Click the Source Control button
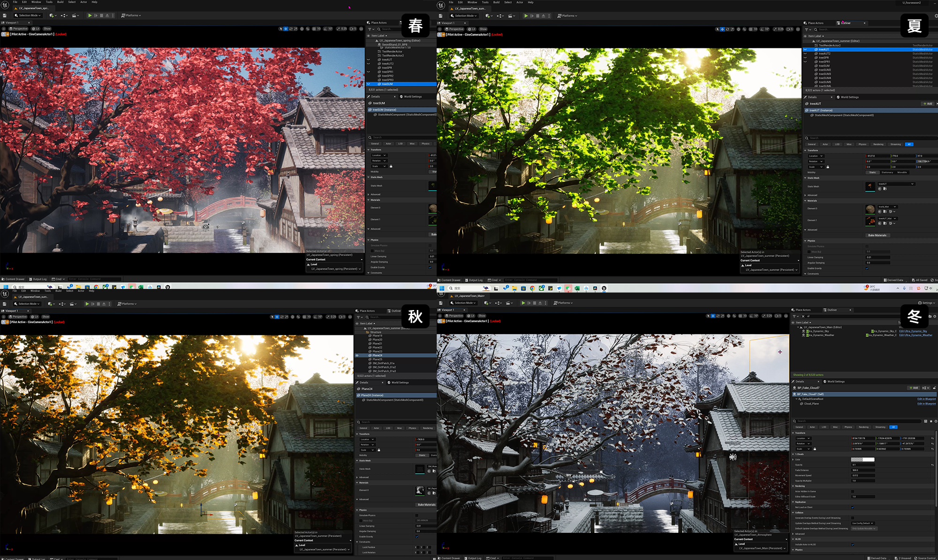This screenshot has height=560, width=938. coord(924,558)
